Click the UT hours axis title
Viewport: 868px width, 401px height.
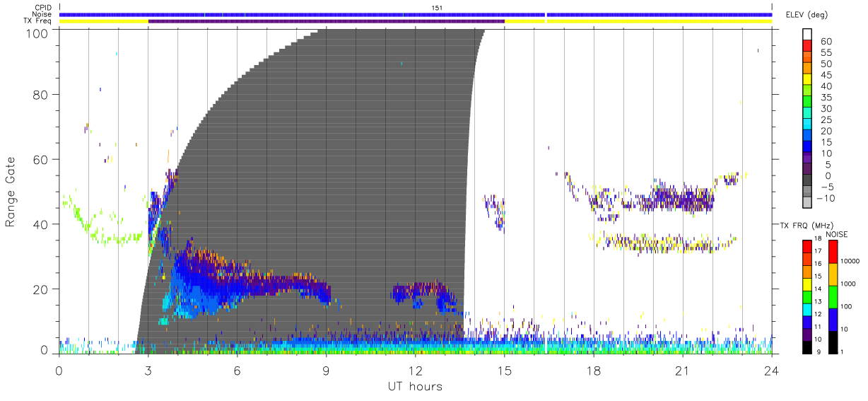415,386
